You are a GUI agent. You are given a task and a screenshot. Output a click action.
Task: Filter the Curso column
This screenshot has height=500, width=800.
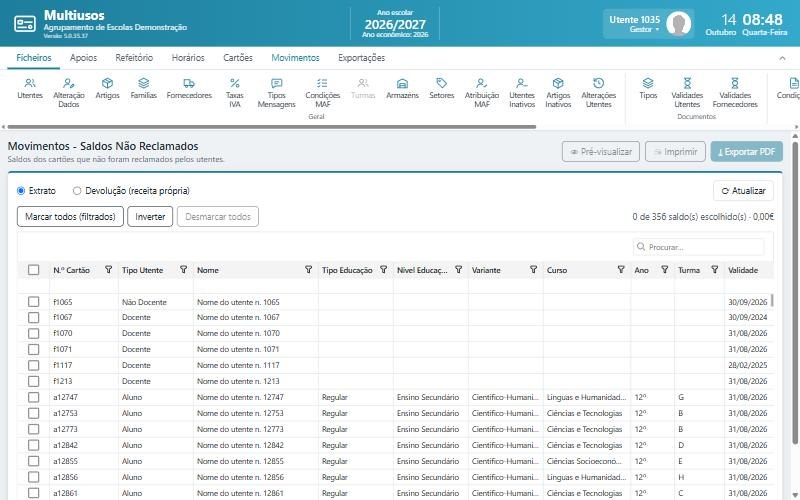(x=621, y=269)
